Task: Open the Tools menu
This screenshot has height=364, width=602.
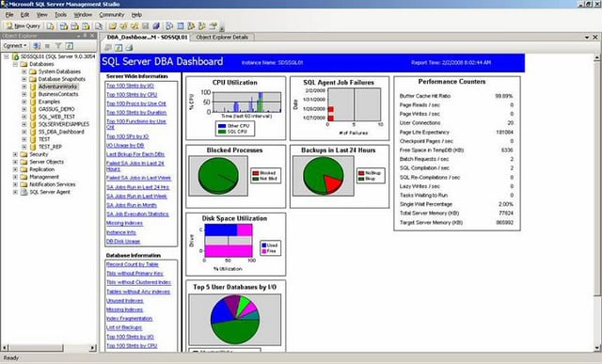Action: (x=60, y=15)
